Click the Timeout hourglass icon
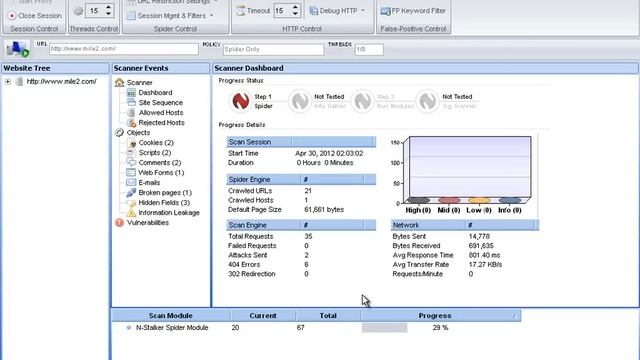Screen dimensions: 640x360 click(241, 11)
